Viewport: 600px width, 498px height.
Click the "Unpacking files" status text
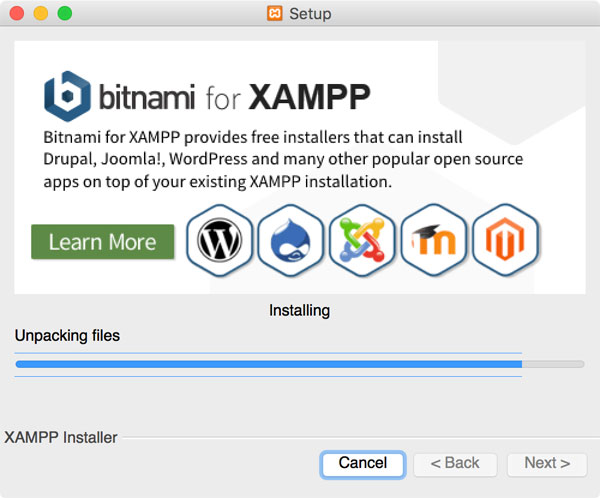click(x=67, y=336)
